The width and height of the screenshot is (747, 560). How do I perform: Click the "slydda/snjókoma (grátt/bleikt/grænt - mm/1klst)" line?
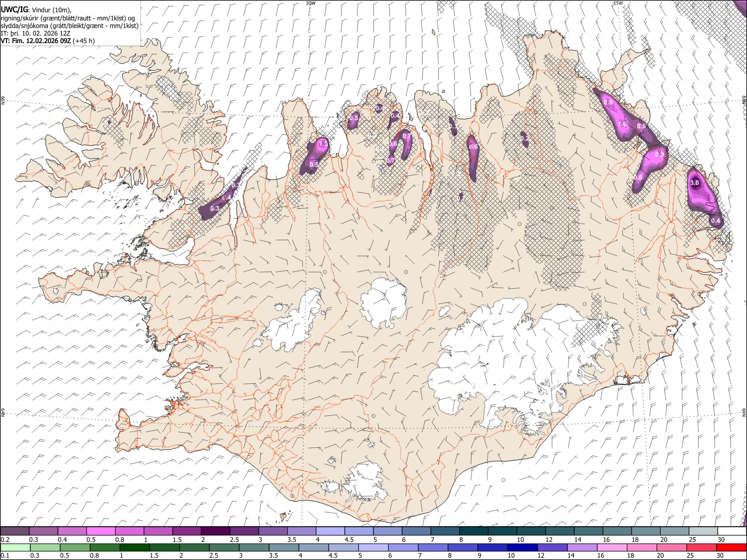(x=69, y=26)
